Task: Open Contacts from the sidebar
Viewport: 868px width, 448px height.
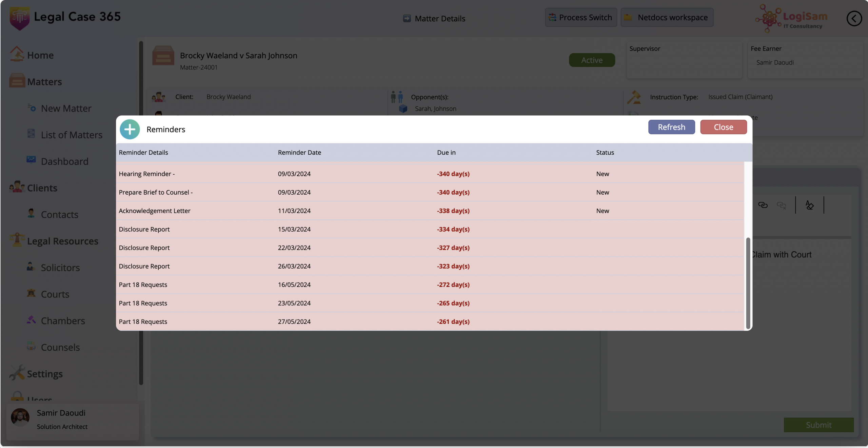Action: pos(59,215)
